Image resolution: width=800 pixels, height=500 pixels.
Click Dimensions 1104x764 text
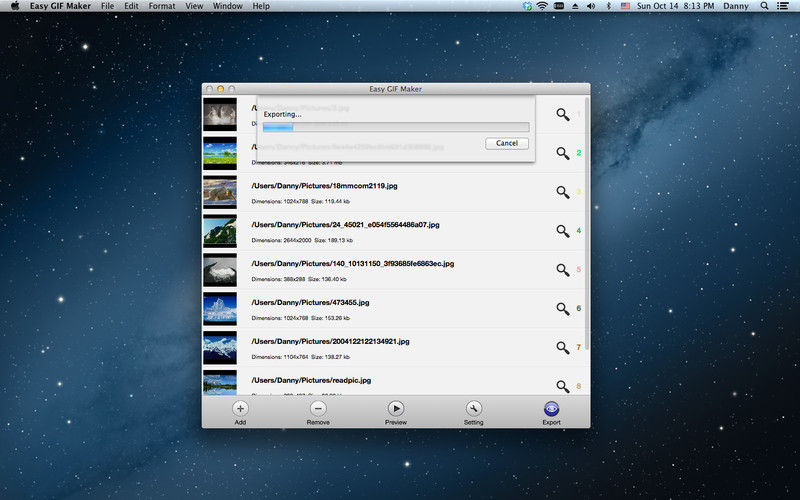280,357
